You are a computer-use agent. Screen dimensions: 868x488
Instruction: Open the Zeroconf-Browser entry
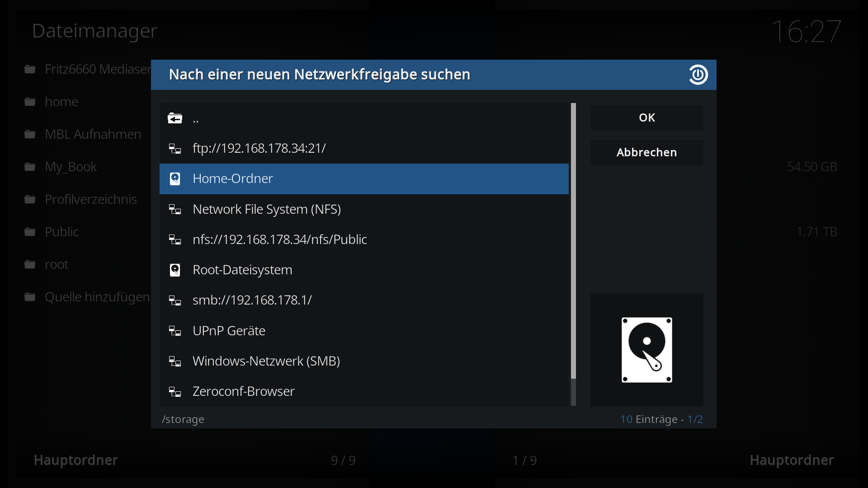pyautogui.click(x=364, y=392)
